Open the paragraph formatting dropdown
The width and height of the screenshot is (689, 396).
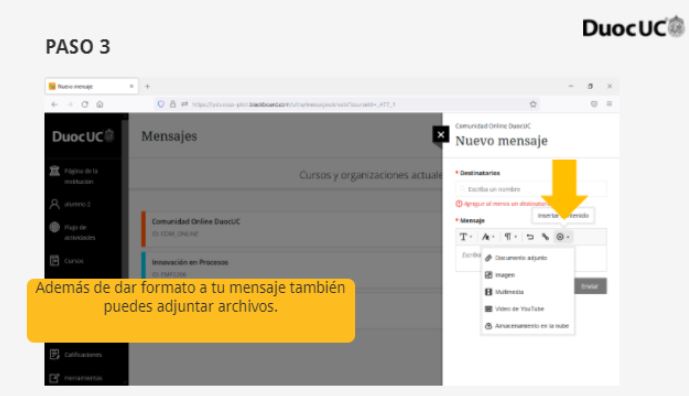[511, 236]
